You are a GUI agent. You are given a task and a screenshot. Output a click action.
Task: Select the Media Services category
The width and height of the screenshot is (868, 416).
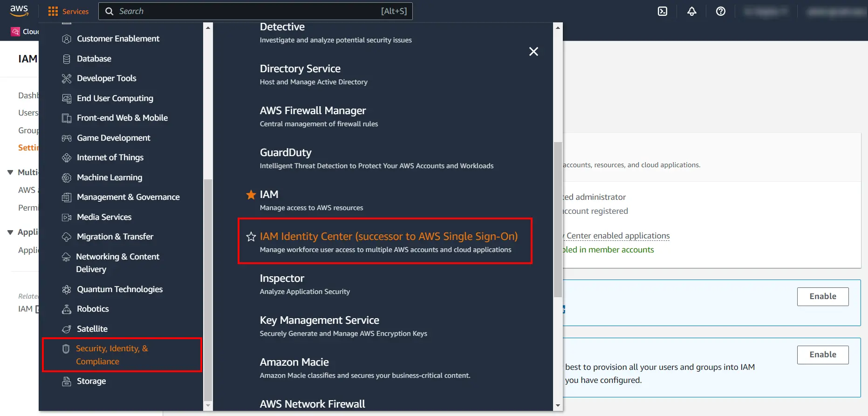(x=104, y=217)
